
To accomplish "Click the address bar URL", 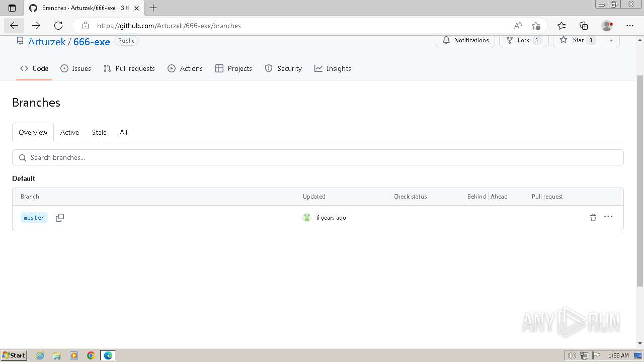I will [169, 26].
